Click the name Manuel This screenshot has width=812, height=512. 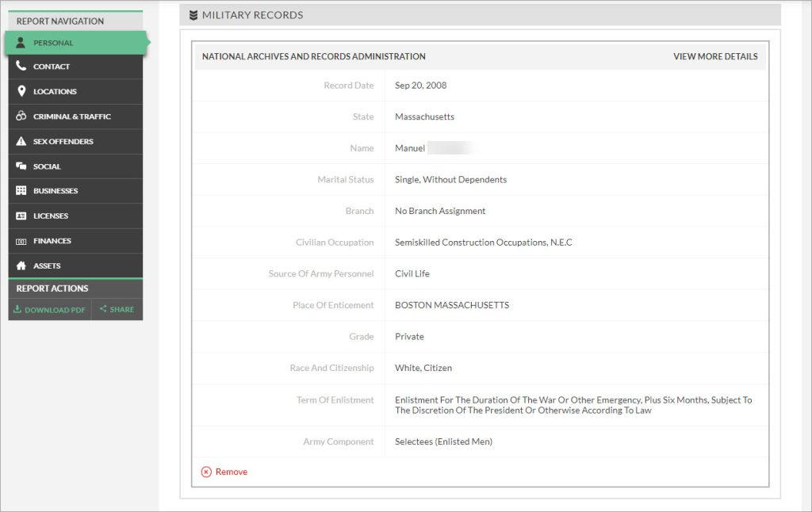pyautogui.click(x=410, y=148)
